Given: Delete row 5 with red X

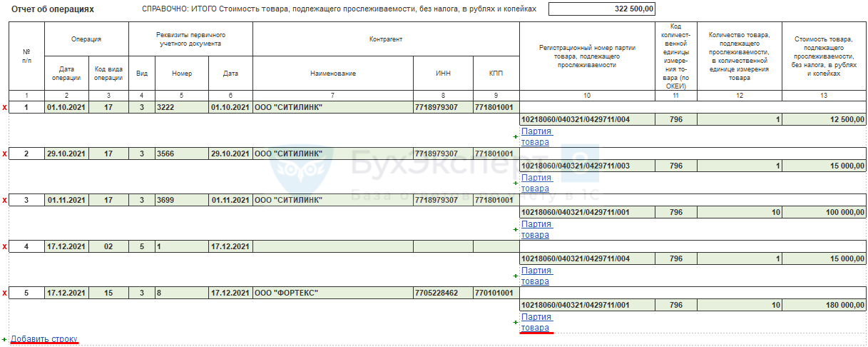Looking at the screenshot, I should click(x=5, y=293).
